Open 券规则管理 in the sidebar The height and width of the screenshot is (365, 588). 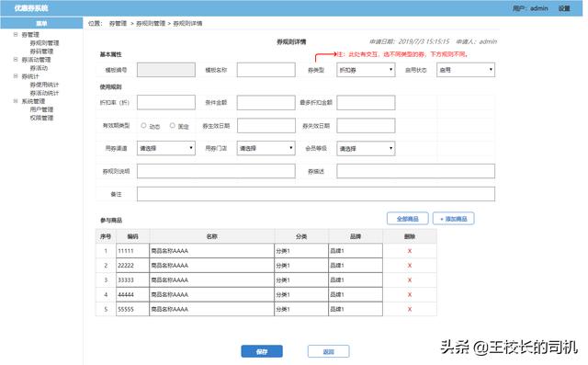coord(44,43)
